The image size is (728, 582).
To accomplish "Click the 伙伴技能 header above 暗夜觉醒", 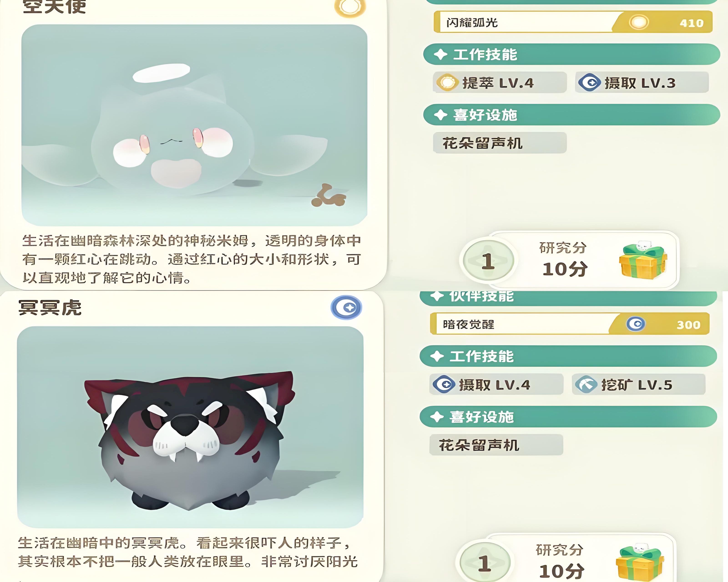I will coord(568,298).
